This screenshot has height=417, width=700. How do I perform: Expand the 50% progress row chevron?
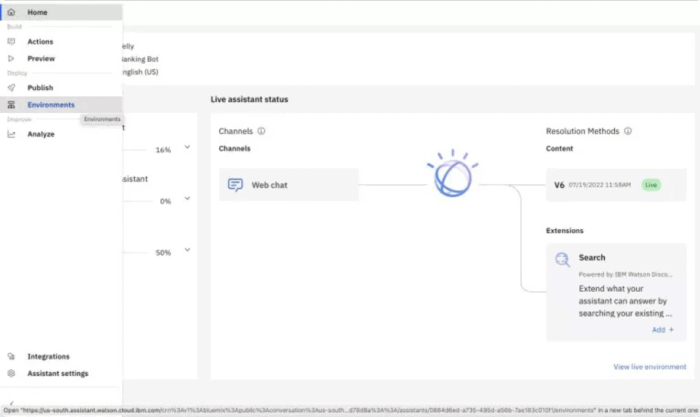(187, 251)
